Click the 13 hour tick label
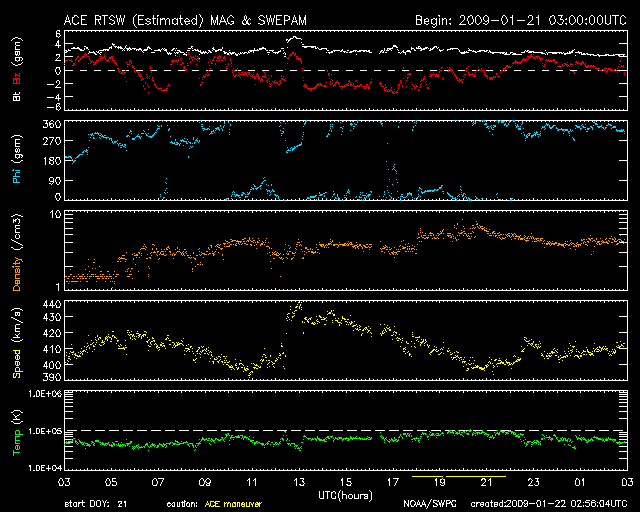The width and height of the screenshot is (640, 512). coord(299,482)
